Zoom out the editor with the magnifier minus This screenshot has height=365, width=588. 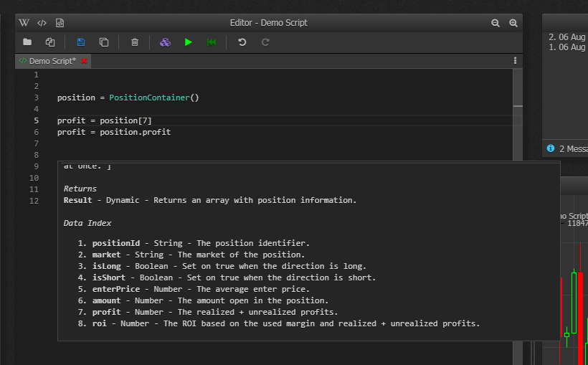(x=495, y=23)
